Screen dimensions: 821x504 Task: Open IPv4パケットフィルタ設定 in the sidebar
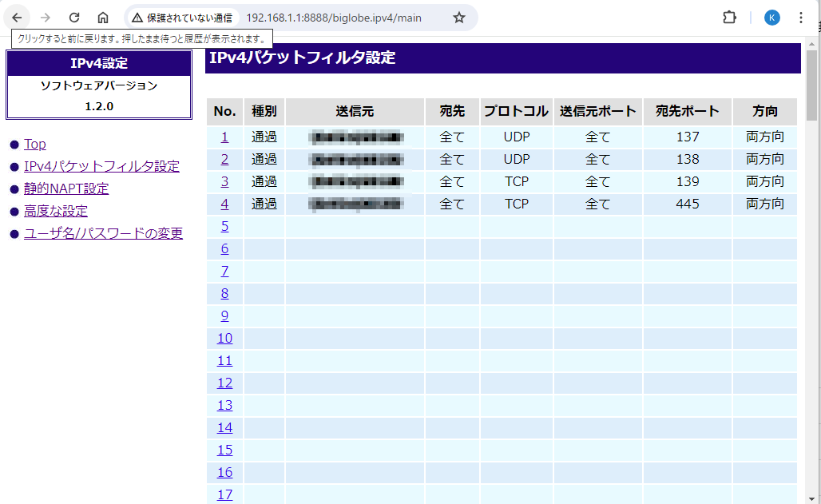tap(101, 166)
